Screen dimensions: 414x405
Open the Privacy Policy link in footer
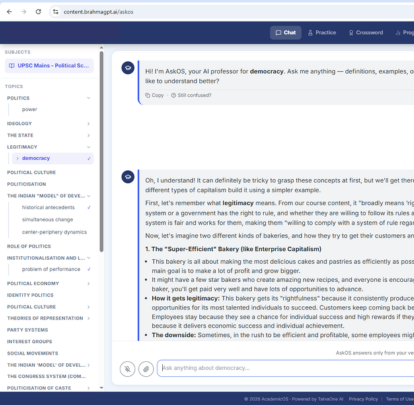(363, 399)
